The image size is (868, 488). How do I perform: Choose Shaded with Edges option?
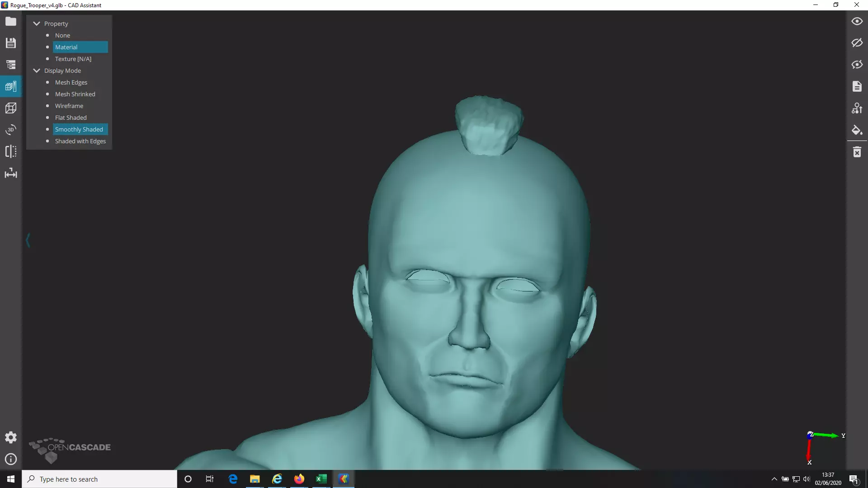coord(80,141)
